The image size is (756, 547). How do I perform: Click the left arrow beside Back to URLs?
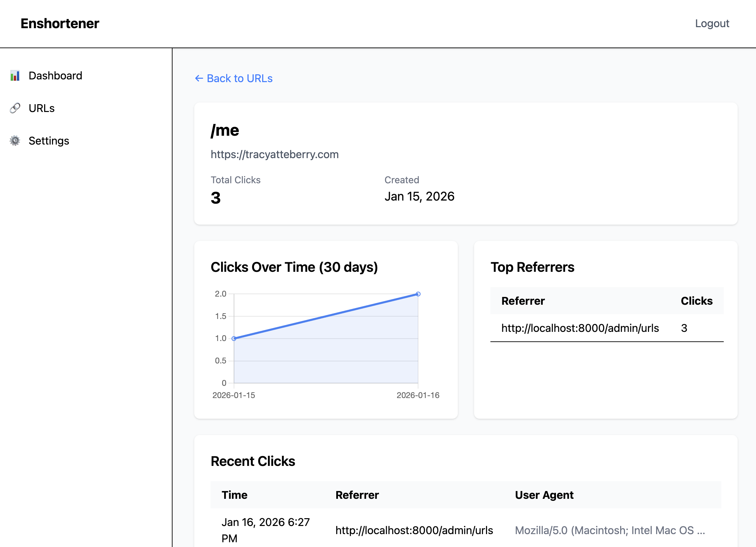(x=199, y=78)
